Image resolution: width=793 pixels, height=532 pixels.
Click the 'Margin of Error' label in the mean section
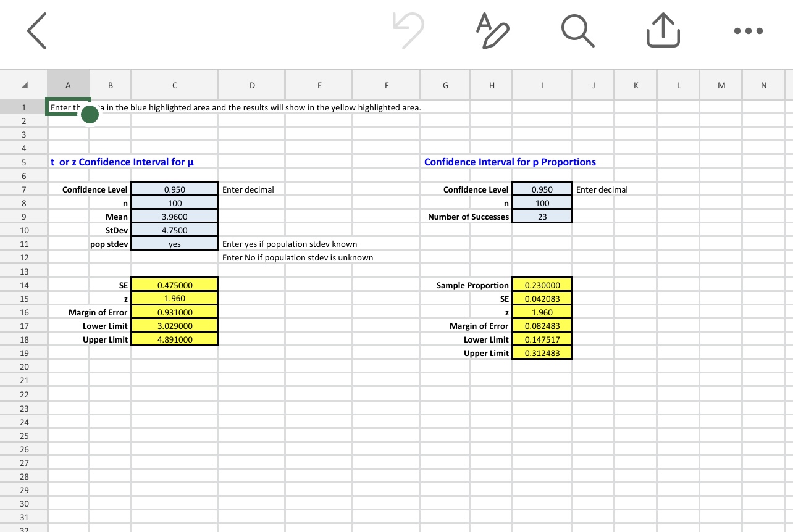click(98, 312)
